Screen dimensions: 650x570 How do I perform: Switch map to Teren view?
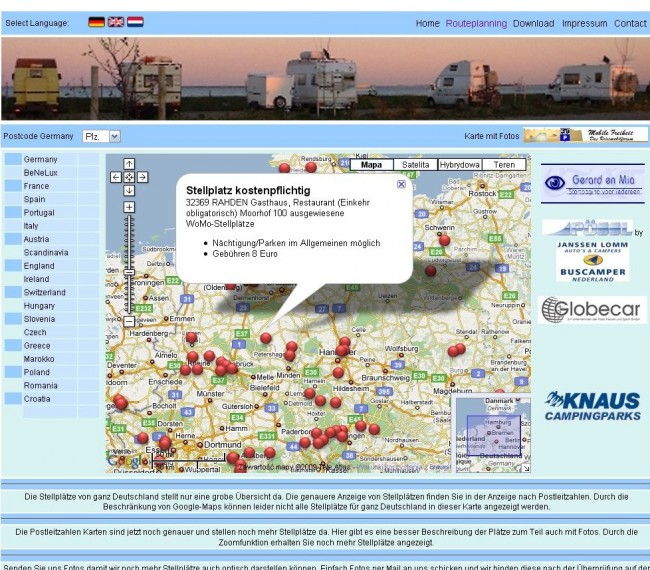click(505, 164)
